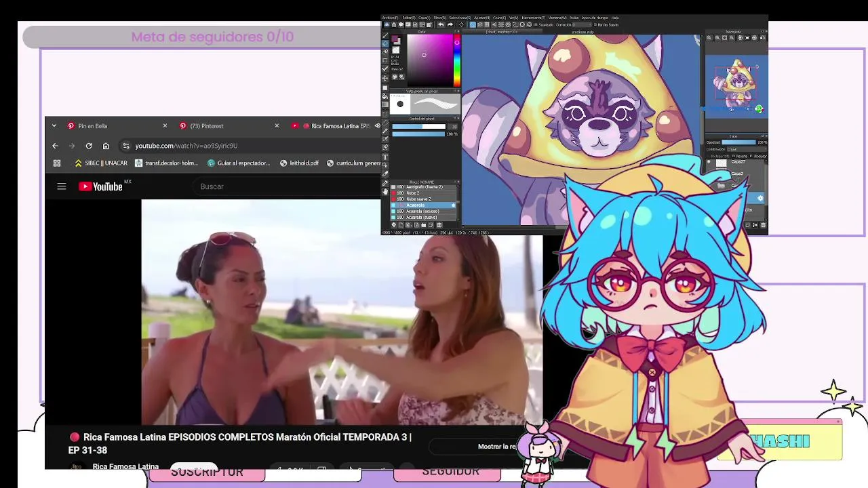Open YouTube hamburger guide menu
868x488 pixels.
62,186
